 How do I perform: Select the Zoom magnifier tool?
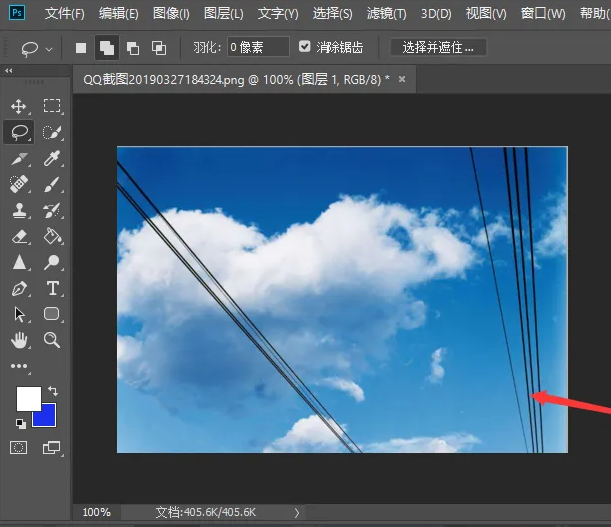click(x=52, y=341)
